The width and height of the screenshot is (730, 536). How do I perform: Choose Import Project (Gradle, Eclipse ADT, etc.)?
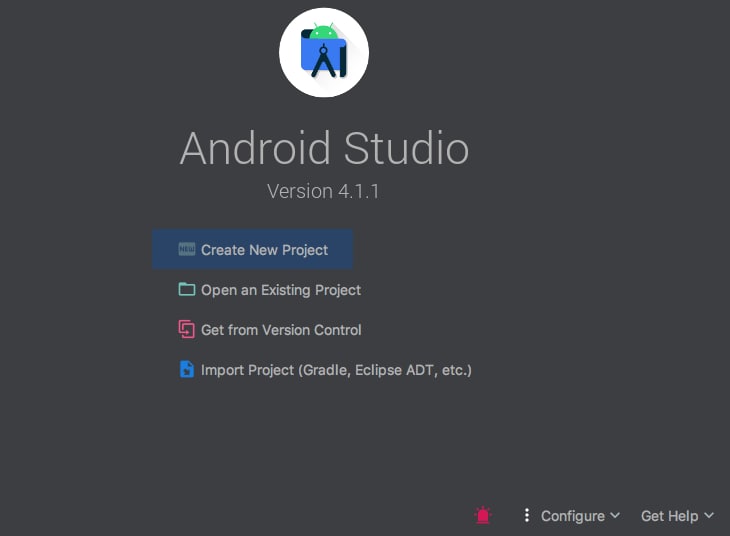tap(325, 370)
